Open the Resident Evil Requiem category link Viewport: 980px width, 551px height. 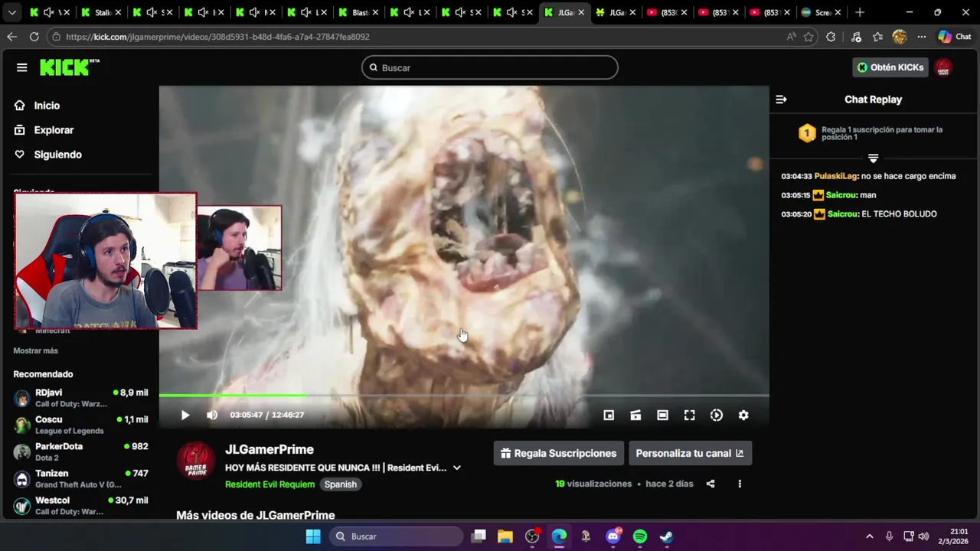[x=269, y=484]
